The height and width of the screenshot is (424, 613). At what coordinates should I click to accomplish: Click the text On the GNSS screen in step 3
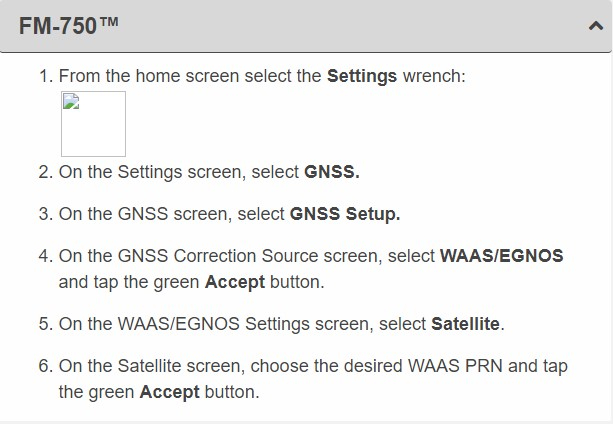pos(142,214)
